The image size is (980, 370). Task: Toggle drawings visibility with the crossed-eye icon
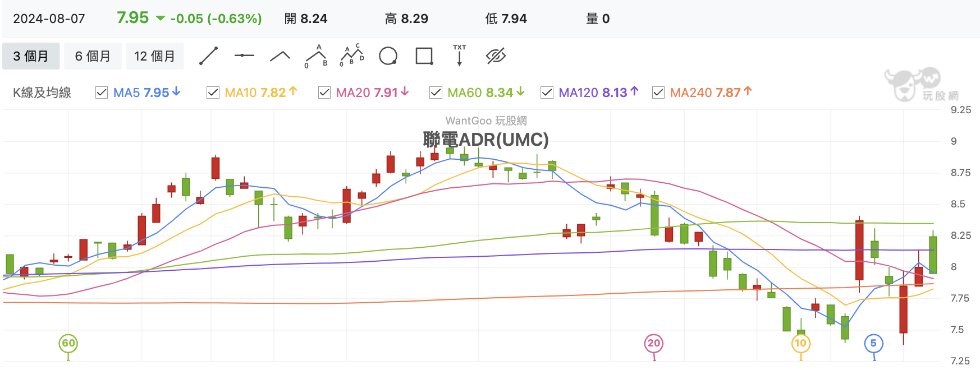click(x=496, y=56)
